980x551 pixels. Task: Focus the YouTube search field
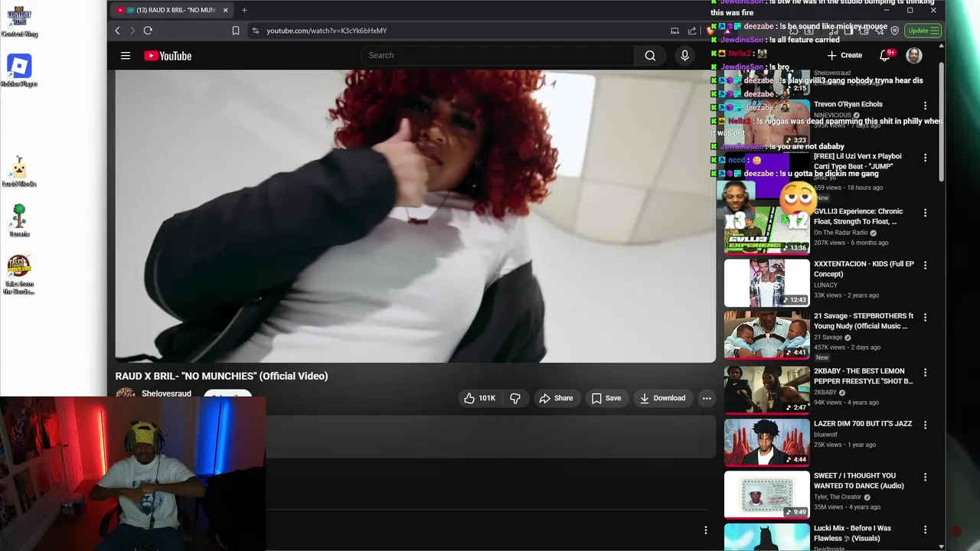498,55
